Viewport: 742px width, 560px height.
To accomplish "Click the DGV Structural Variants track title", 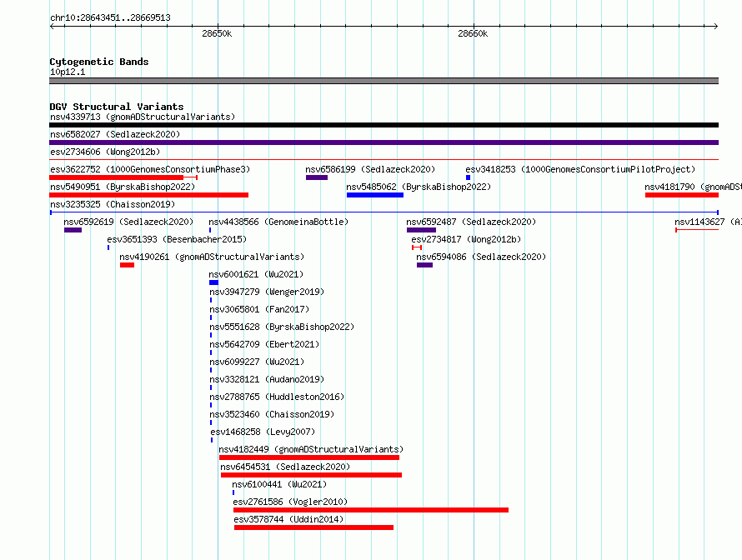I will 117,107.
